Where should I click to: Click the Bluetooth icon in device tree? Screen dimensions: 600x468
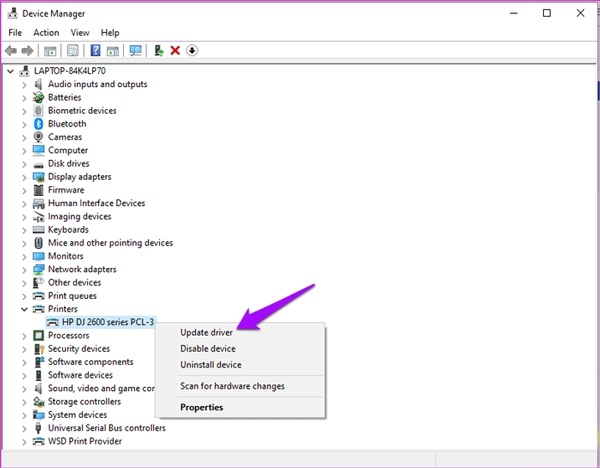pyautogui.click(x=39, y=124)
